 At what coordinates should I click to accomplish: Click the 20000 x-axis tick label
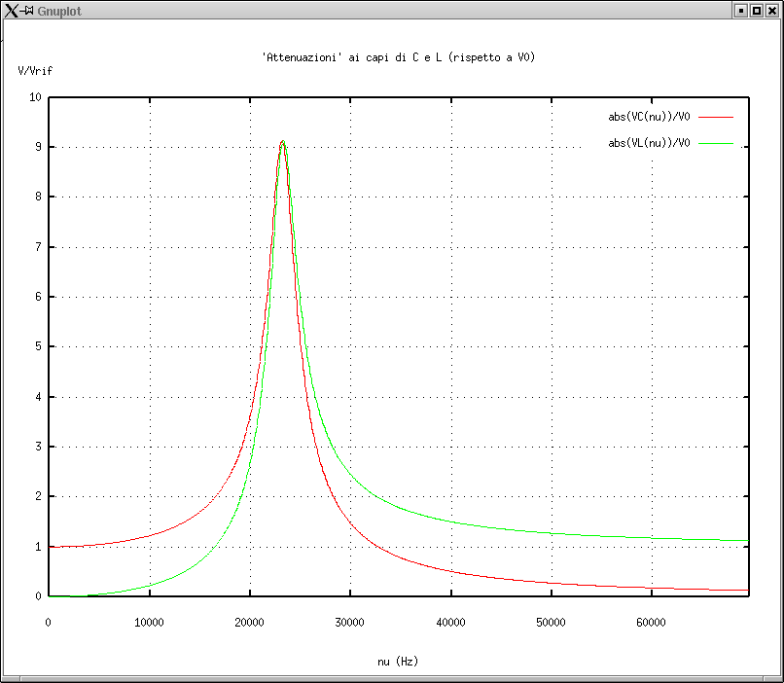coord(249,622)
